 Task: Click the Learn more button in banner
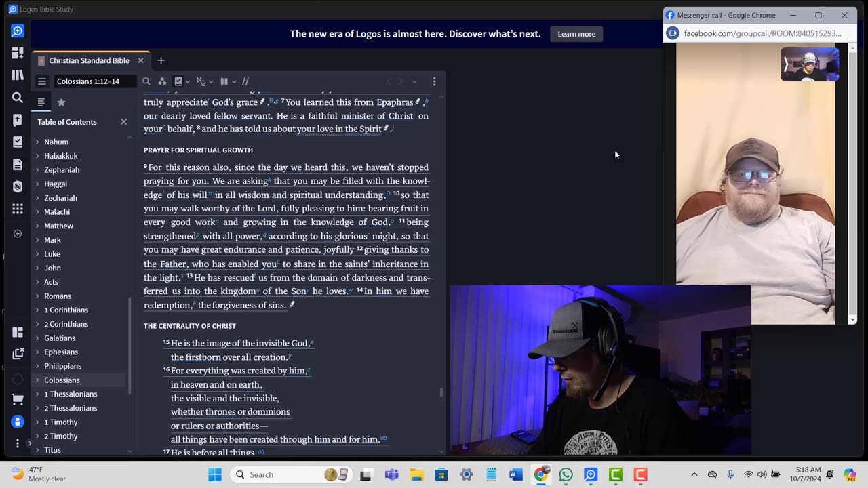[576, 34]
